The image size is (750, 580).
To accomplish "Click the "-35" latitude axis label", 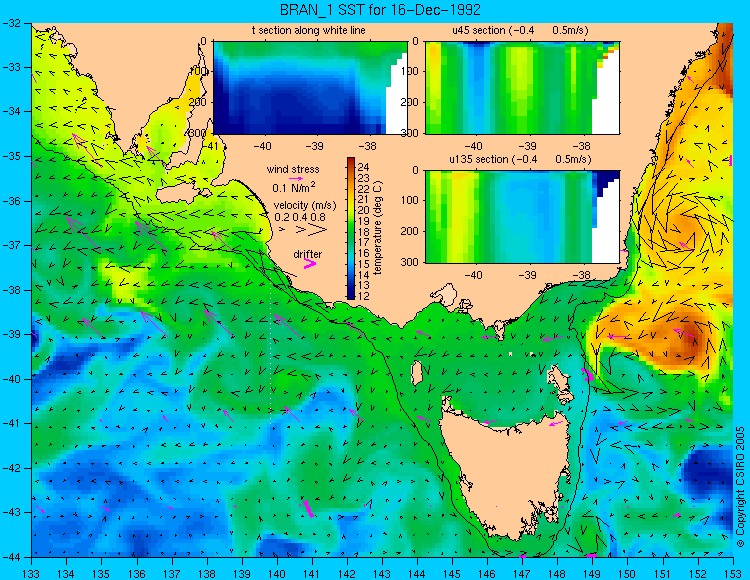I will [x=11, y=156].
